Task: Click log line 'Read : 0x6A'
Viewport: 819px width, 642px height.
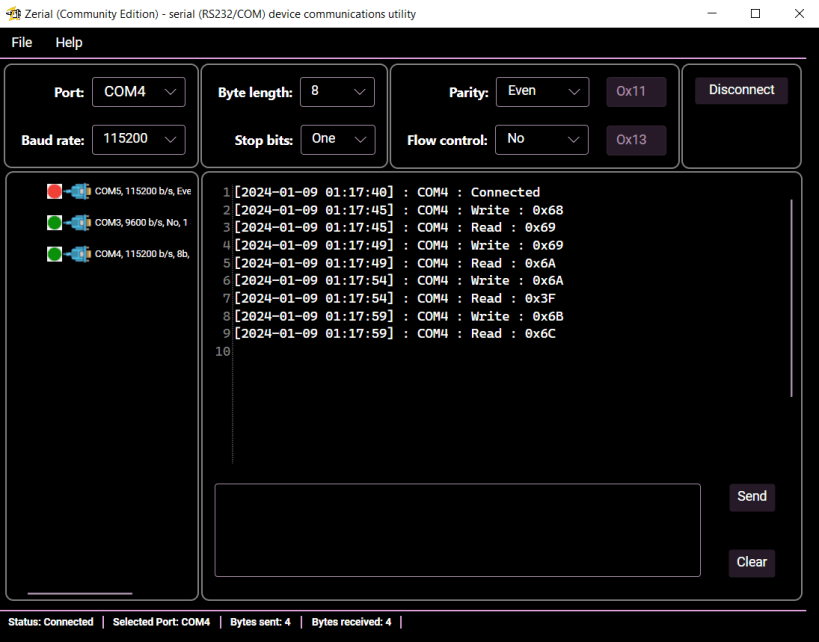Action: tap(395, 263)
